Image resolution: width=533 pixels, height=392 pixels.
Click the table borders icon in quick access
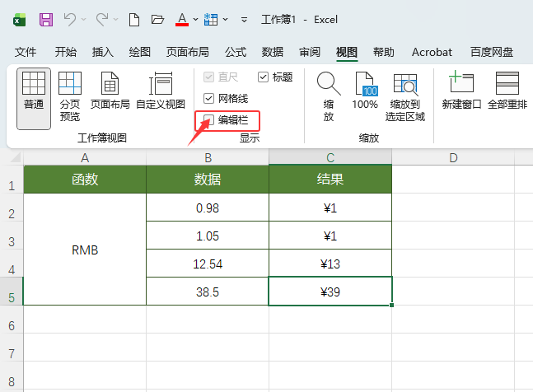tap(211, 20)
